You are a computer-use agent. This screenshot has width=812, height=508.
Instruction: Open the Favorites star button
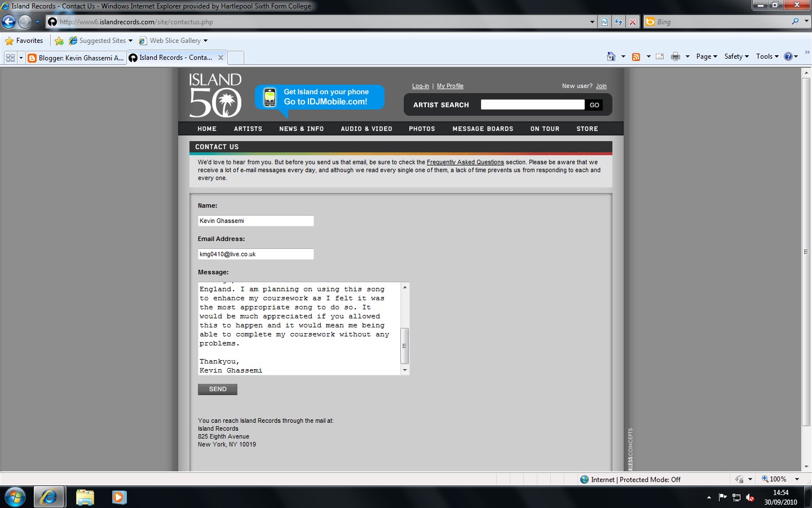click(x=24, y=41)
